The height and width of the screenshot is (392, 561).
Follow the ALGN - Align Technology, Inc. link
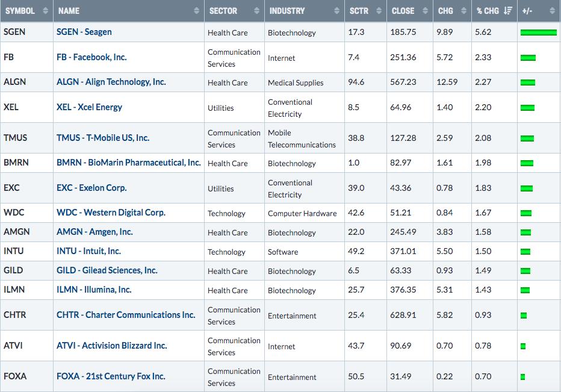[x=111, y=82]
